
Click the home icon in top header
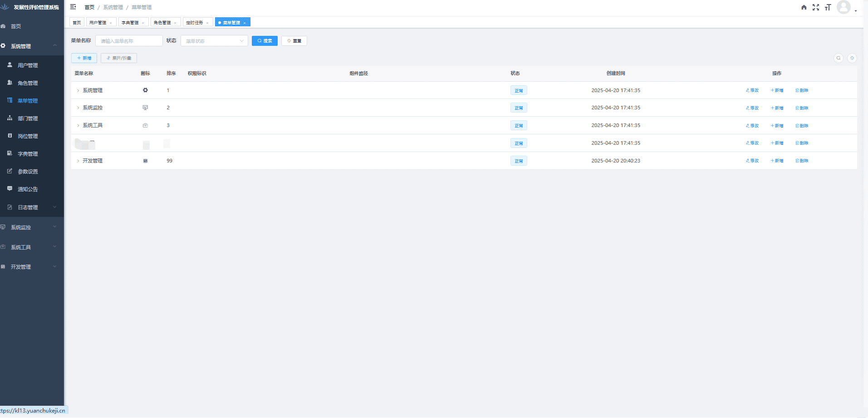[804, 7]
